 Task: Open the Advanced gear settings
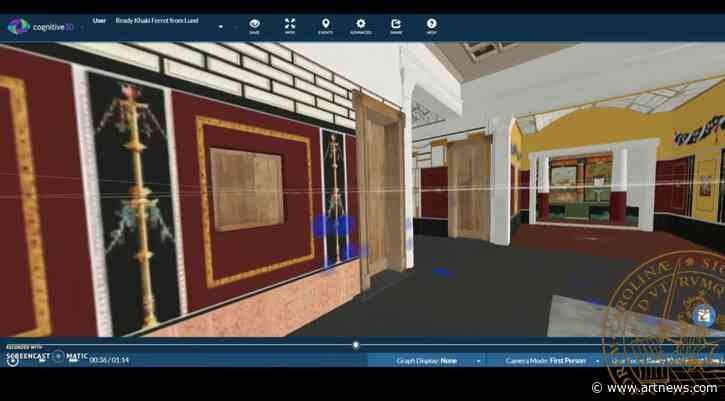click(361, 26)
